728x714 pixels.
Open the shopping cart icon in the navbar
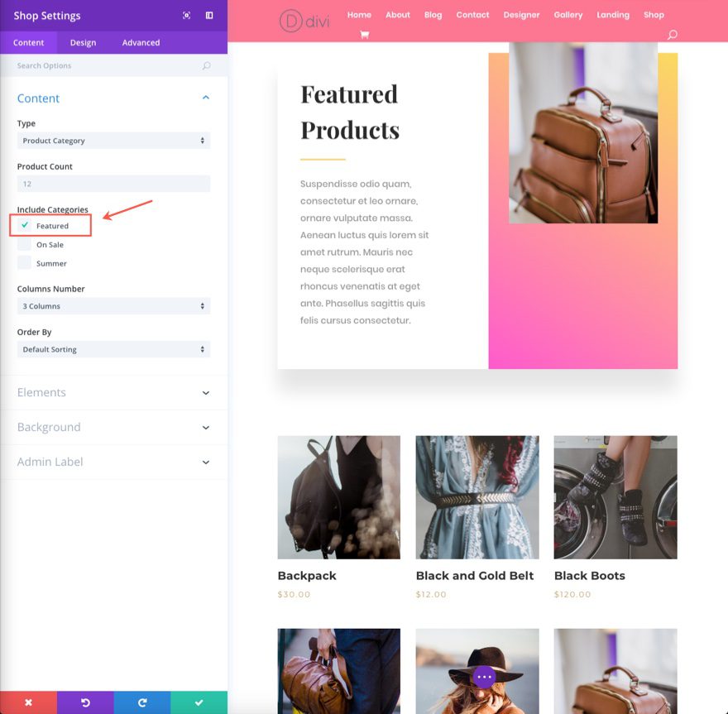click(x=363, y=35)
